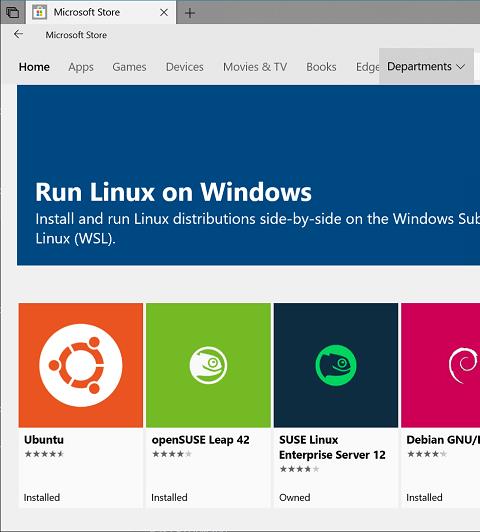480x532 pixels.
Task: Click the openSUSE Leap 42 star rating
Action: 172,454
